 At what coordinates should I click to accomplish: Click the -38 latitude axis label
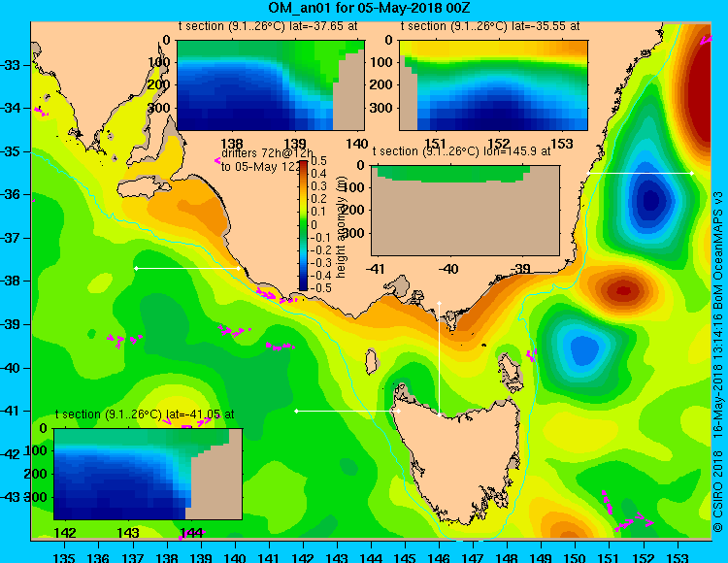(11, 281)
